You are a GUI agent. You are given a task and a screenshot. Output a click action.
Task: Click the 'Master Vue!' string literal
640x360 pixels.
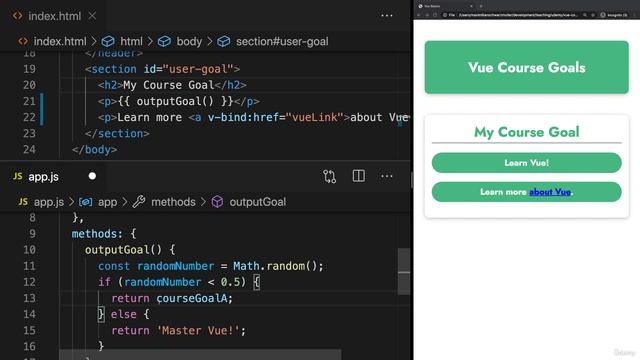[198, 331]
